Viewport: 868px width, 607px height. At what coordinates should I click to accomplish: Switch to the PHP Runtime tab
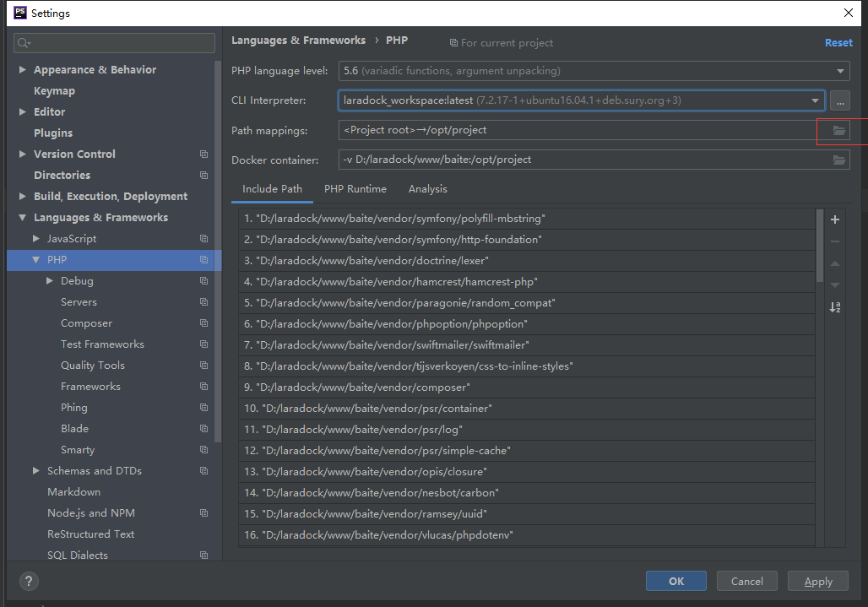click(355, 189)
